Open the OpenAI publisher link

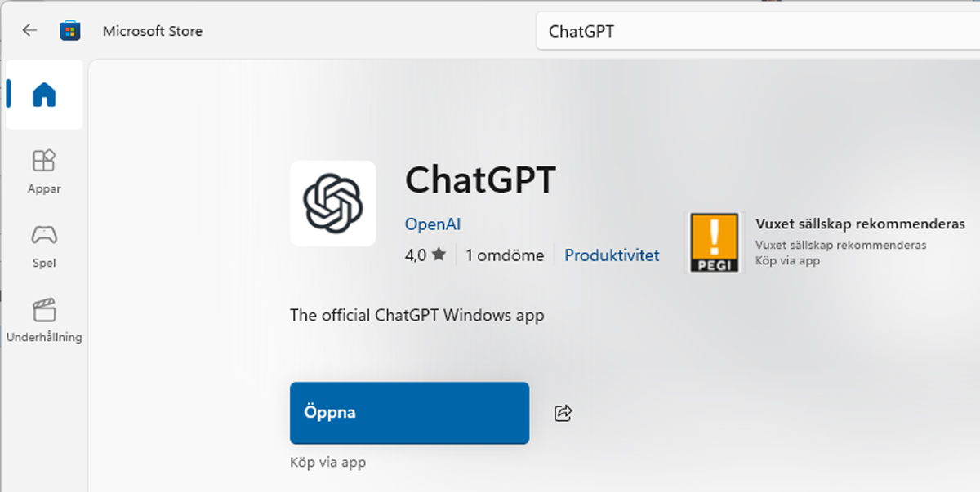click(433, 224)
